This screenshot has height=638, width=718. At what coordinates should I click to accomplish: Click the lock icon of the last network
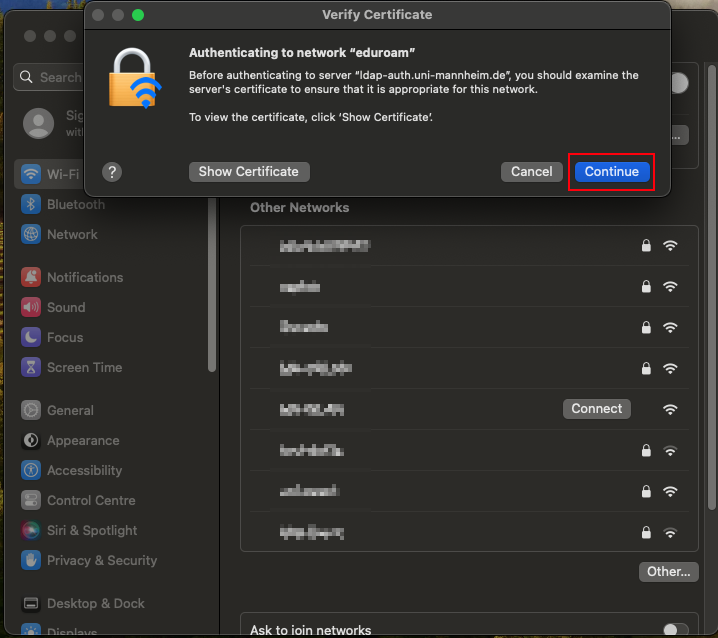pos(646,533)
